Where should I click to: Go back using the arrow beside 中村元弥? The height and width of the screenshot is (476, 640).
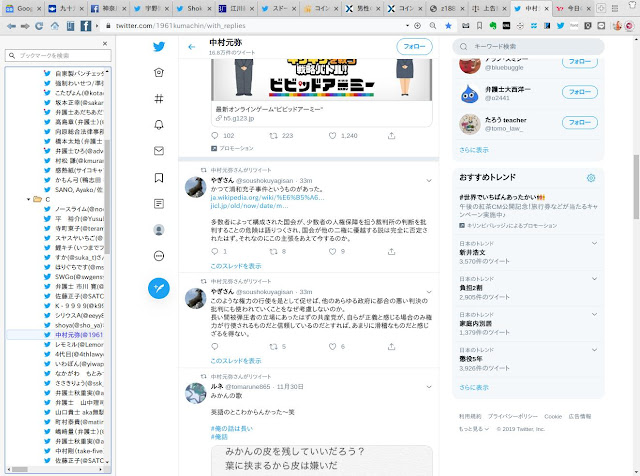191,47
